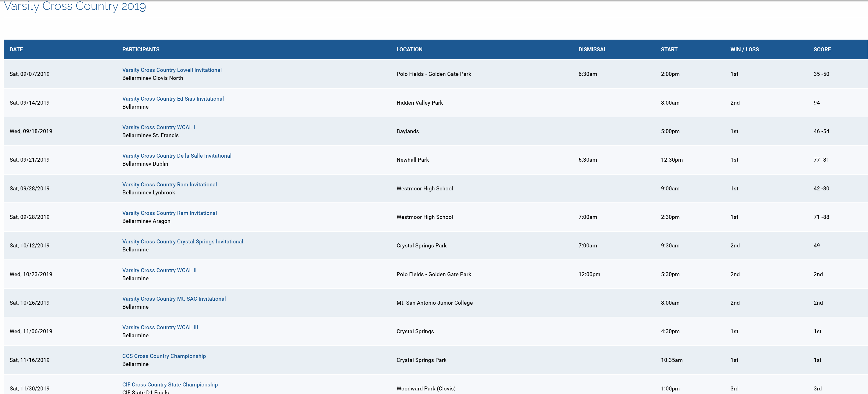Image resolution: width=868 pixels, height=394 pixels.
Task: Click Bellarmine v Clovis North text
Action: click(153, 78)
